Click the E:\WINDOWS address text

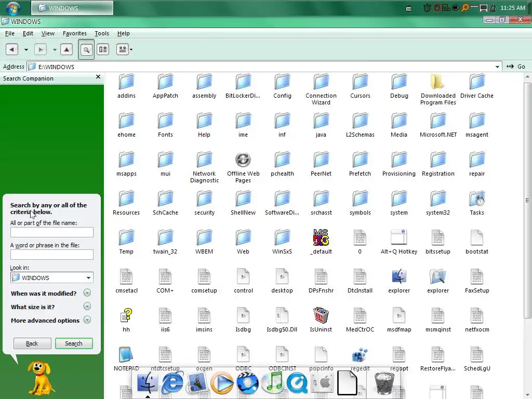56,67
